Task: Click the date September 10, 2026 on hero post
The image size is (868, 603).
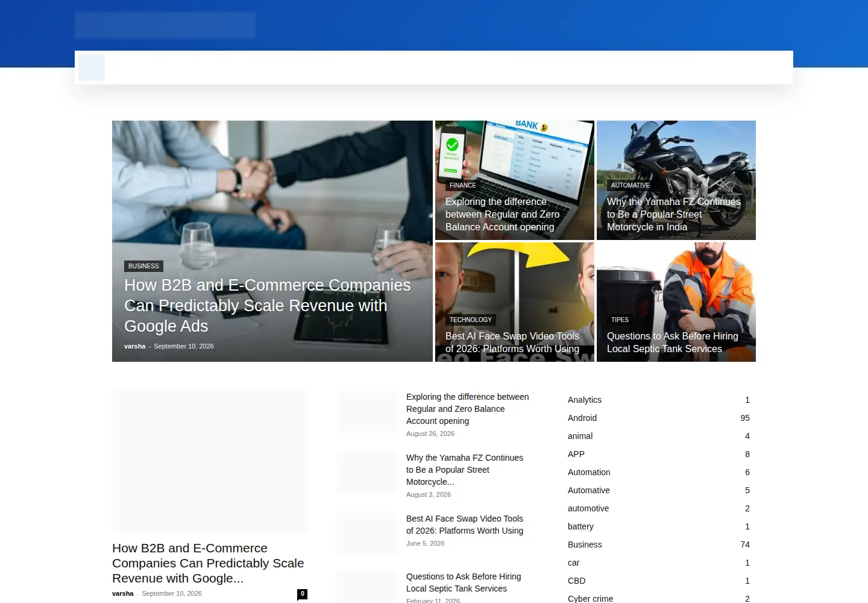Action: (184, 346)
